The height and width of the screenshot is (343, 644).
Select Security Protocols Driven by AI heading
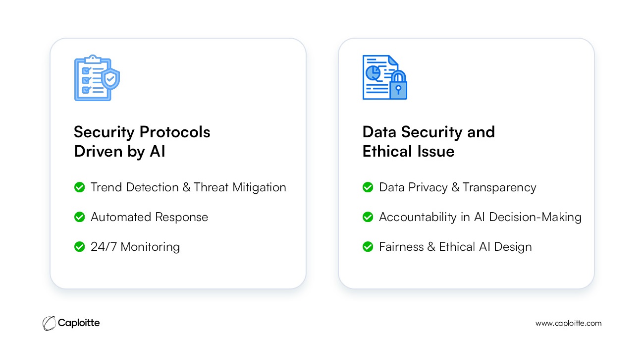[142, 142]
